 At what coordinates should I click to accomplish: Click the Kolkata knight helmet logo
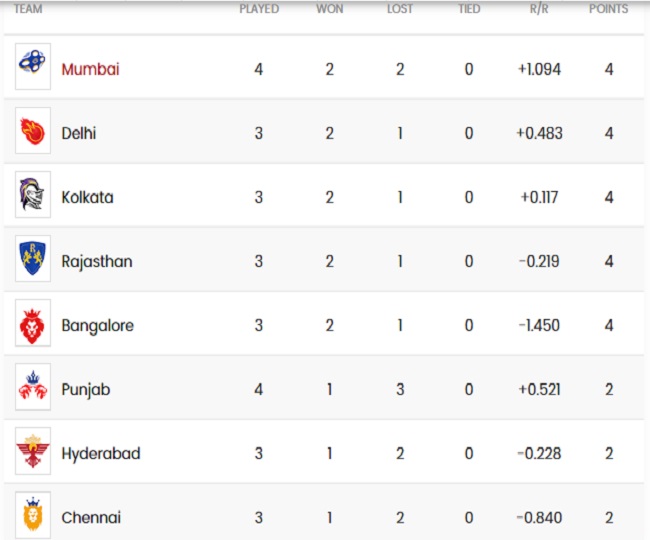33,194
